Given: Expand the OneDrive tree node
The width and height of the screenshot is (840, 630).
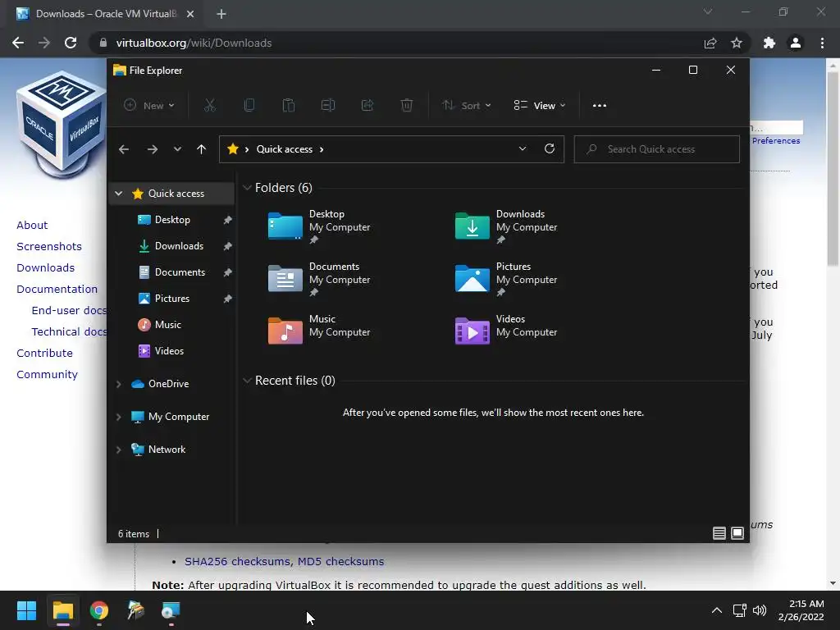Looking at the screenshot, I should tap(118, 384).
